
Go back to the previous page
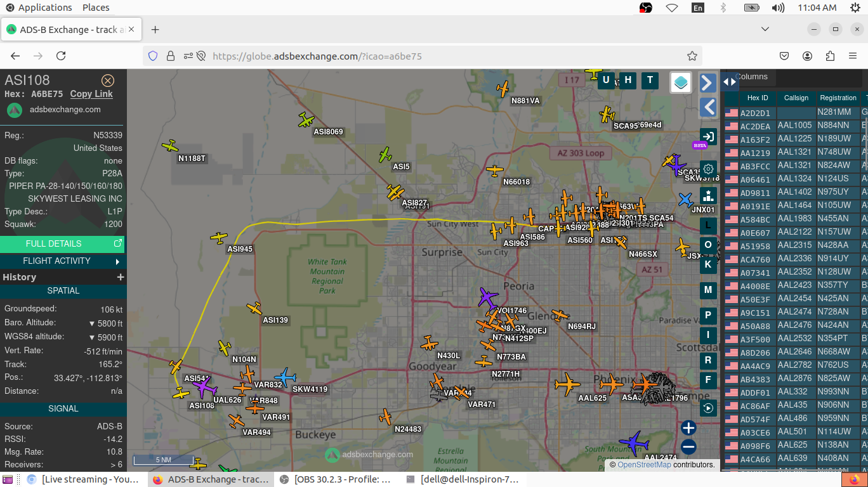coord(16,56)
